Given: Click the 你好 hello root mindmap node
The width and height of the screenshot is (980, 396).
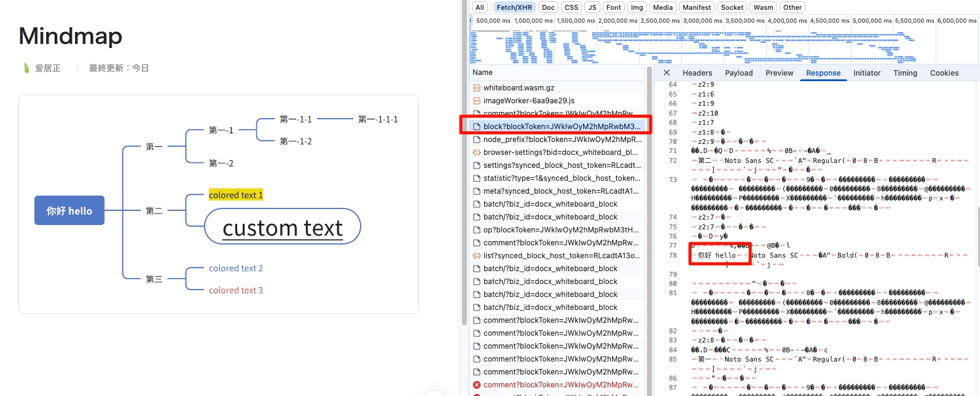Looking at the screenshot, I should coord(69,211).
